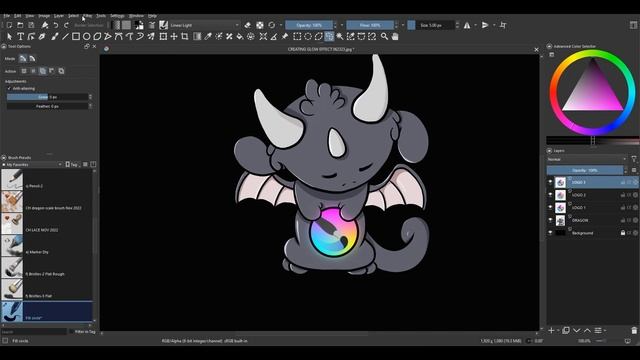Select the Marker Dry brush preset

47,246
